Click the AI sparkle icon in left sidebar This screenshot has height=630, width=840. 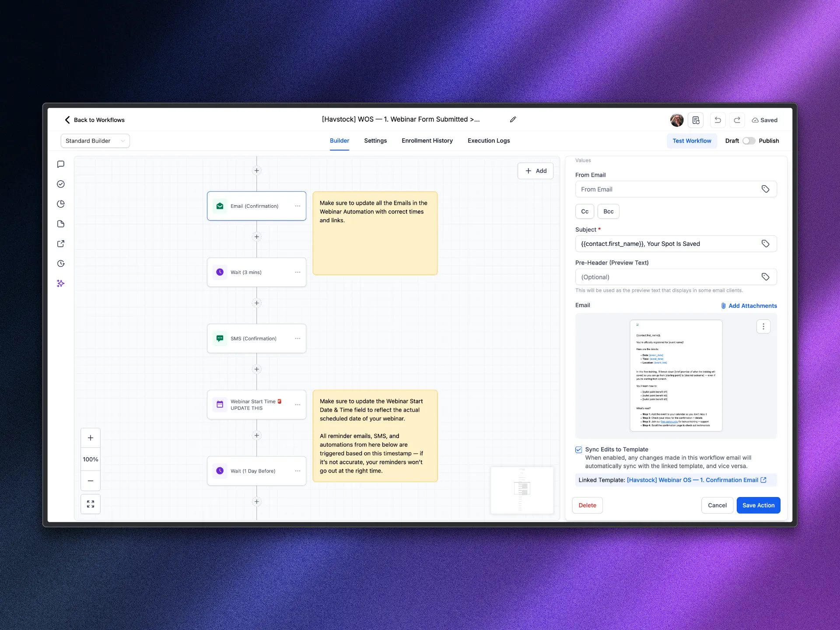coord(61,283)
